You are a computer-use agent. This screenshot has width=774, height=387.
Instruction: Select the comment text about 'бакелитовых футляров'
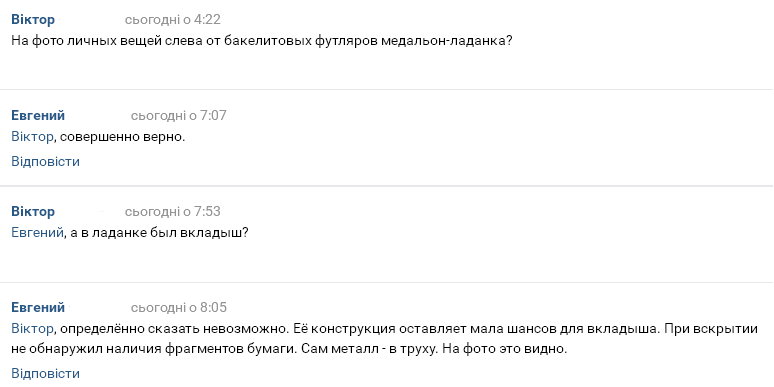[262, 40]
